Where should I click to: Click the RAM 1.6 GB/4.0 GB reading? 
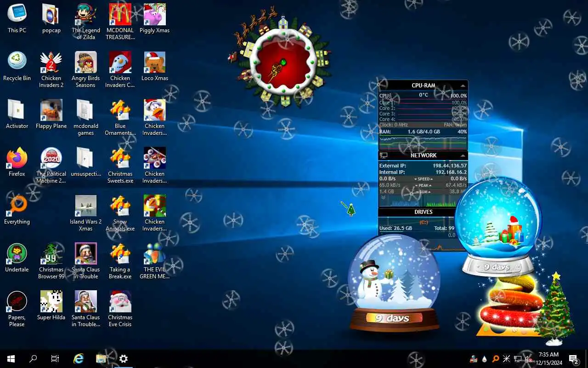click(x=424, y=132)
